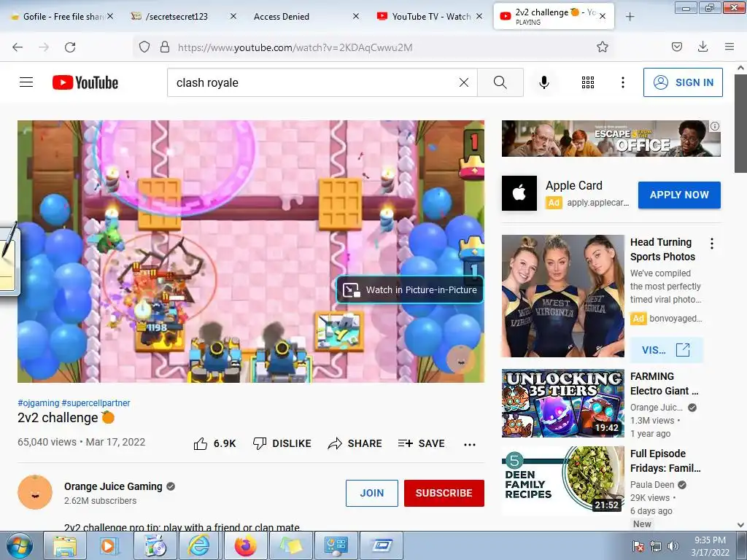Click the browser address bar URL
This screenshot has width=747, height=560.
coord(295,47)
